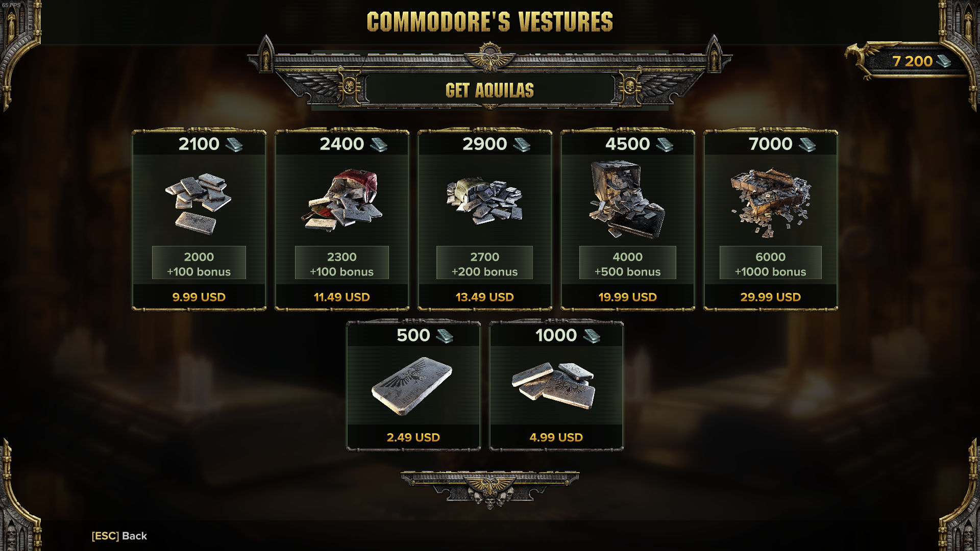Open the Get Aquilas header tab
Viewport: 980px width, 551px height.
(x=490, y=90)
